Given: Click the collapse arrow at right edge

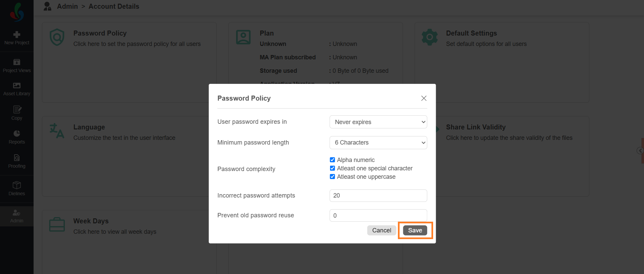Looking at the screenshot, I should (x=640, y=151).
